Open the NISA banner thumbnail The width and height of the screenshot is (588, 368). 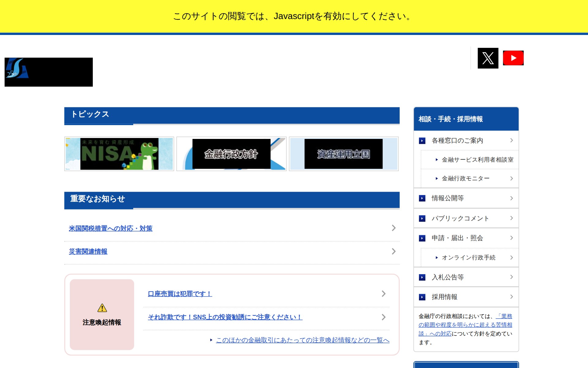(119, 154)
